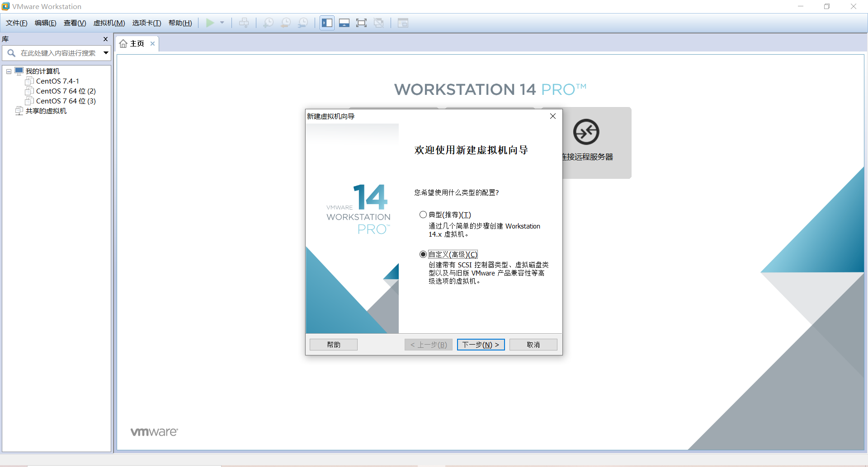Select the CentOS 7.4-1 virtual machine
This screenshot has height=467, width=868.
pyautogui.click(x=57, y=81)
